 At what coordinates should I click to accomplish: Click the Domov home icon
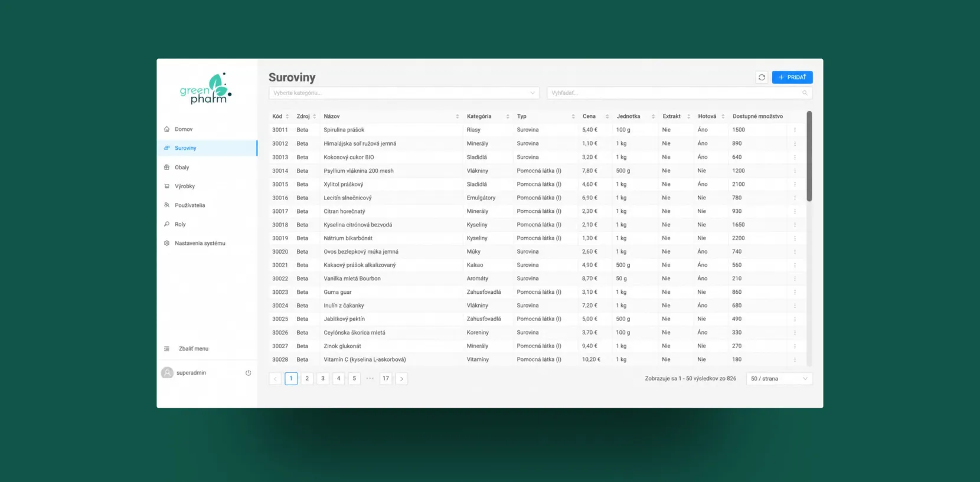[x=166, y=129]
